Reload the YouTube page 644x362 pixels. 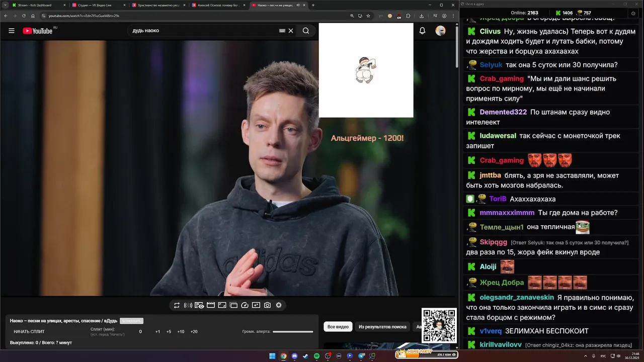[24, 16]
